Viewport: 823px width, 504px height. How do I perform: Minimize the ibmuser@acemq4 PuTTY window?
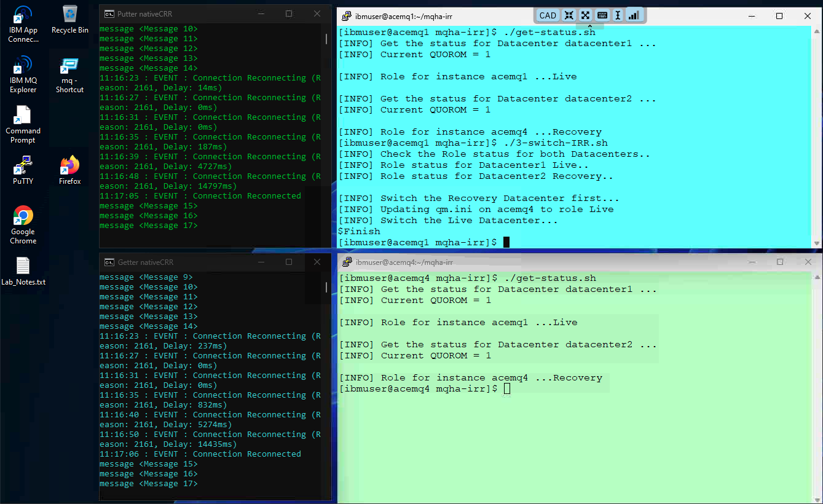751,262
